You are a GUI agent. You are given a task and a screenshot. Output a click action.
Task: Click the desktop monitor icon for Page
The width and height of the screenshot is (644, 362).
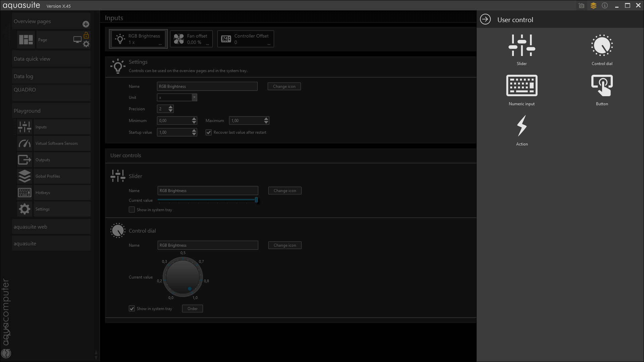(x=77, y=40)
